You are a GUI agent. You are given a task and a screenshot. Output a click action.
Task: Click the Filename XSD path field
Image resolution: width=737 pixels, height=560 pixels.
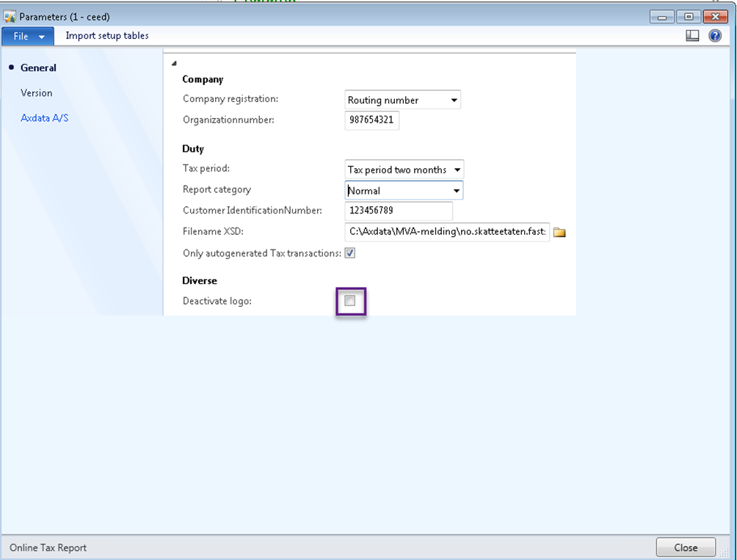tap(447, 232)
